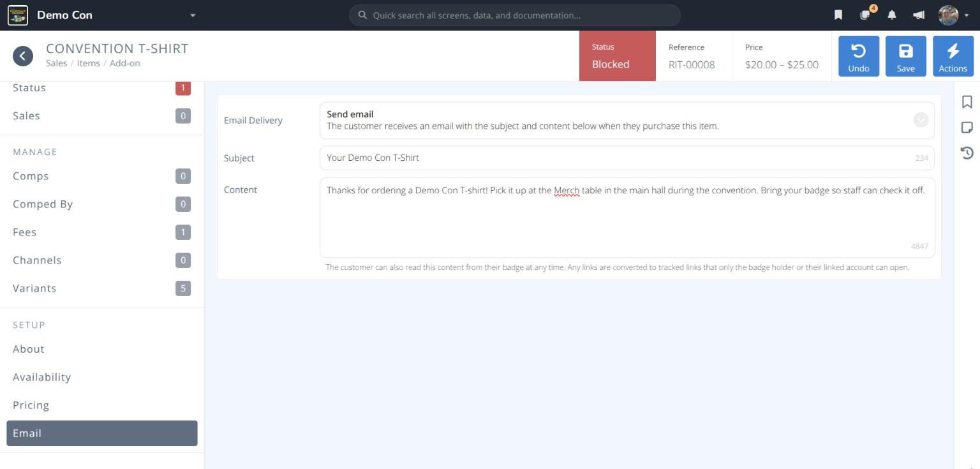Go back using the round arrow button

[23, 56]
